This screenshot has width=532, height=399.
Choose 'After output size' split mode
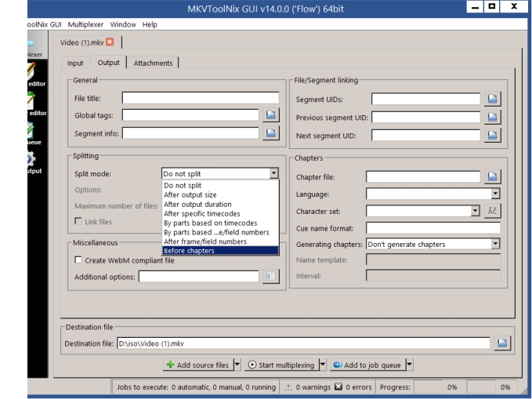(x=220, y=195)
